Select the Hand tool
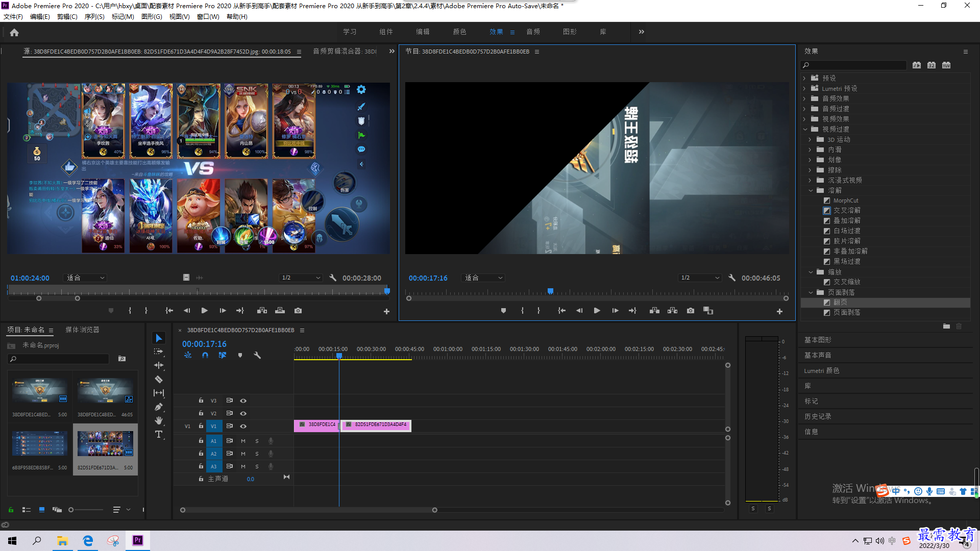The width and height of the screenshot is (980, 551). pyautogui.click(x=159, y=420)
